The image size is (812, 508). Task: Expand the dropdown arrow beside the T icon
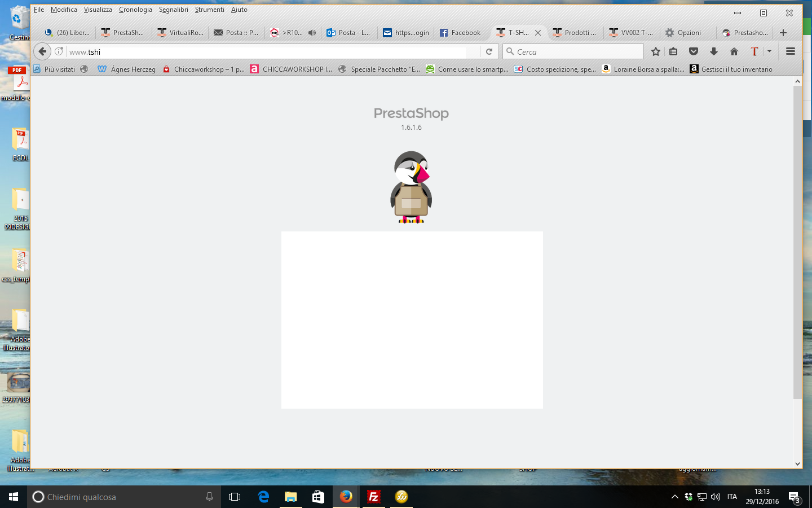pyautogui.click(x=769, y=51)
